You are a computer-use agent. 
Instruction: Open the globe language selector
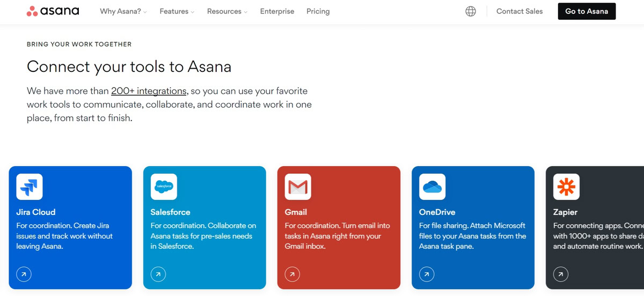[471, 11]
